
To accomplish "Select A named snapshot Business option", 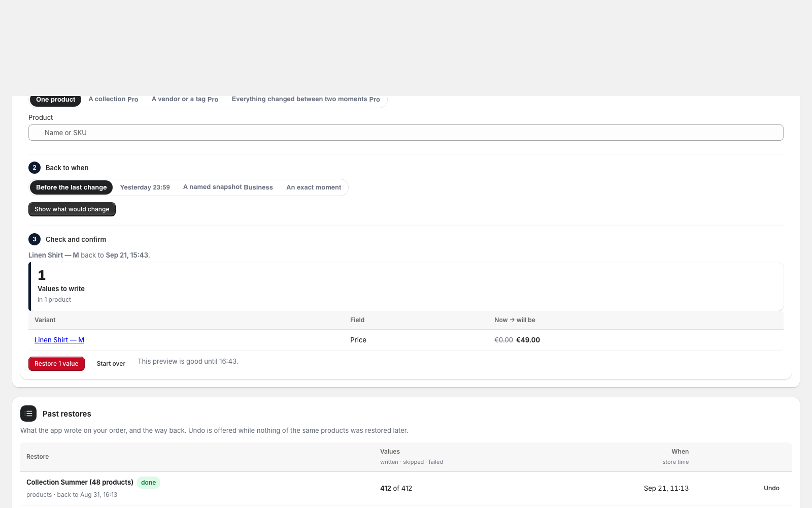I will (x=228, y=187).
